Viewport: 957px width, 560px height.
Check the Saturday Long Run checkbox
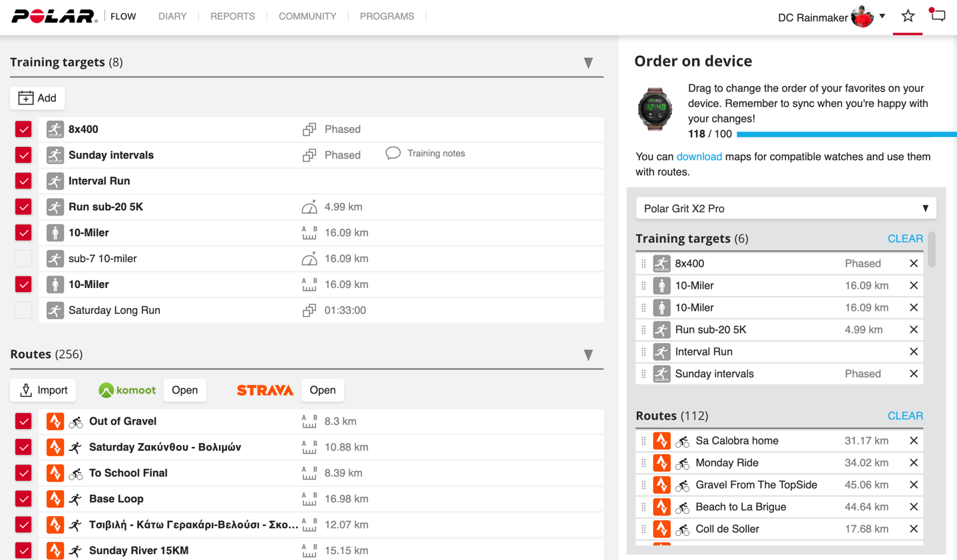[23, 311]
